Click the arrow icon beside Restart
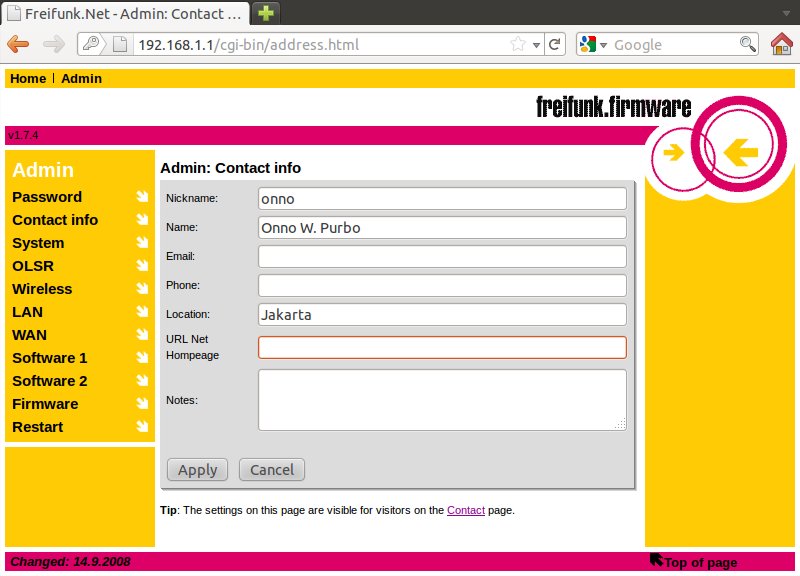 pyautogui.click(x=142, y=427)
